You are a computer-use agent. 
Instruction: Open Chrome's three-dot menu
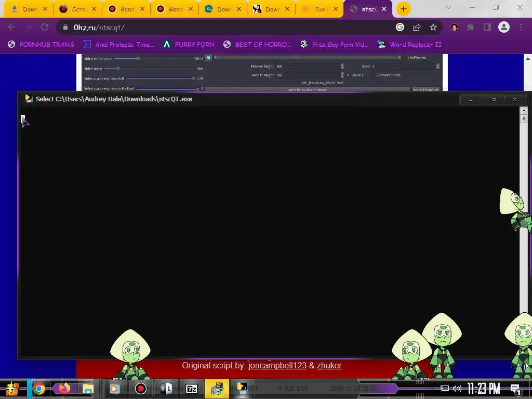(x=521, y=27)
